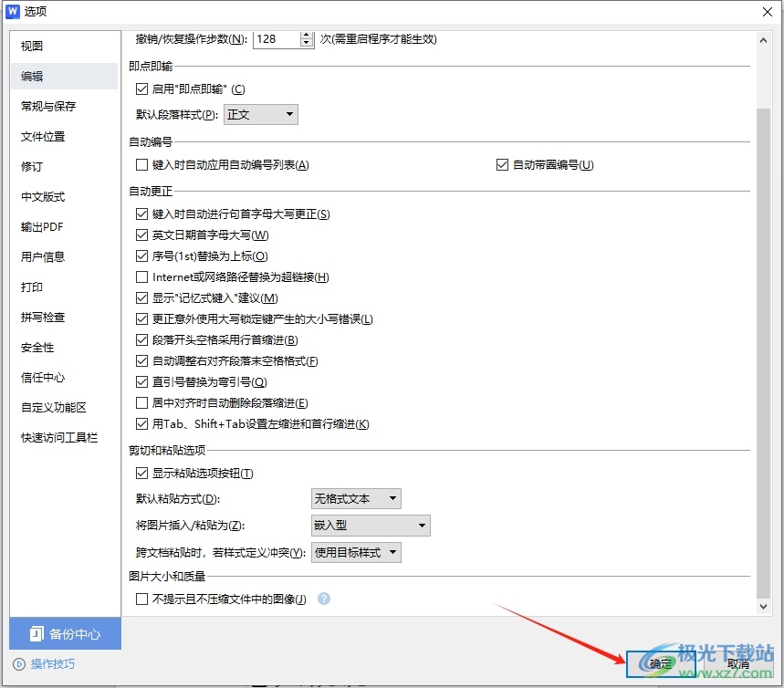Select the 视图 category in sidebar

coord(64,46)
